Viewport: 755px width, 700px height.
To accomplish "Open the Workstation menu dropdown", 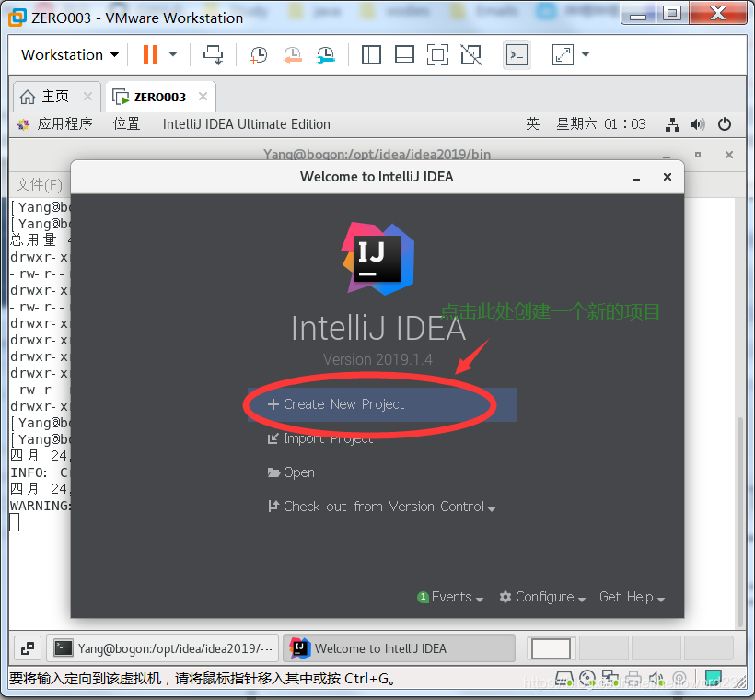I will coord(70,55).
